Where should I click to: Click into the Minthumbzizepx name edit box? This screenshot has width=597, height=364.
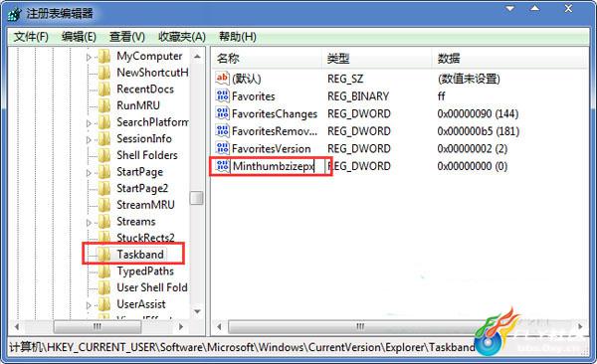(x=278, y=166)
